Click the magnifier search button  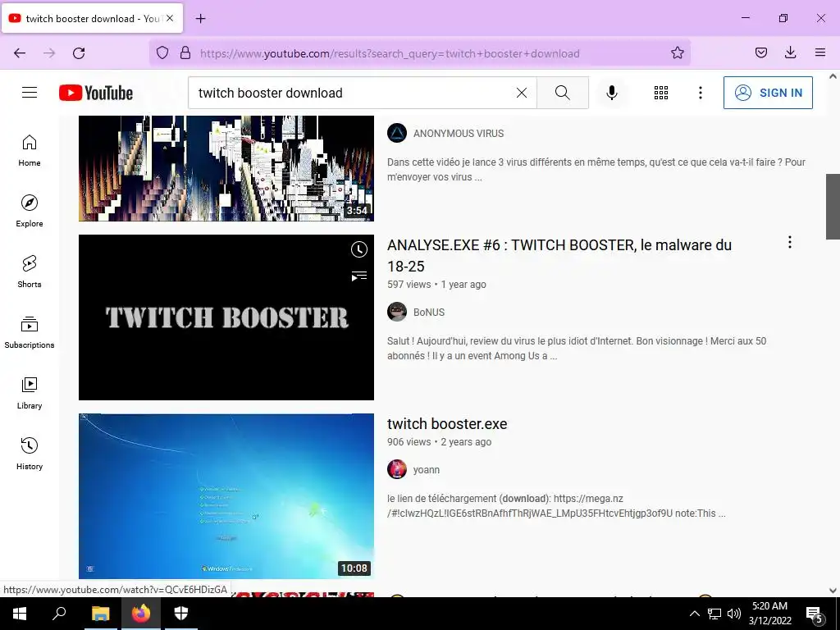(563, 93)
